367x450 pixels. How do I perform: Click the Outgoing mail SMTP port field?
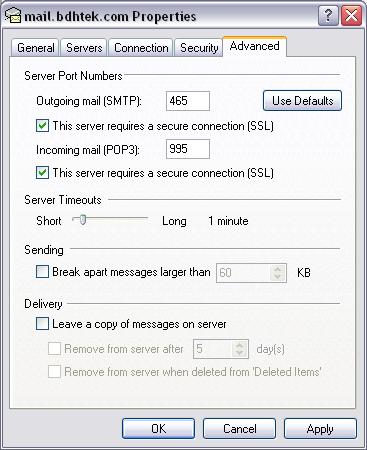pos(188,101)
